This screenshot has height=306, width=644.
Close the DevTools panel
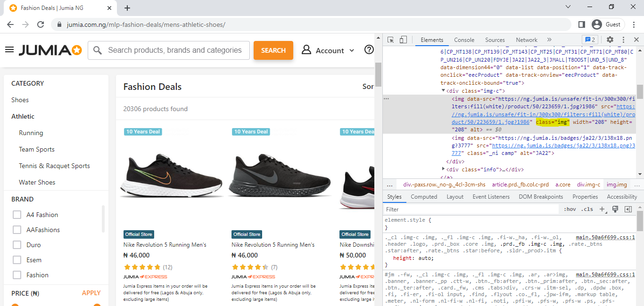636,40
